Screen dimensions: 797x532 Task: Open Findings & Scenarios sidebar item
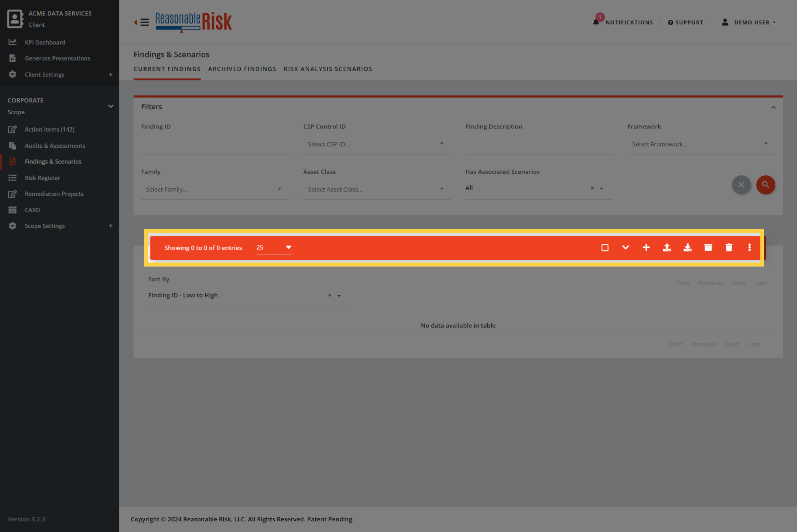click(x=53, y=162)
